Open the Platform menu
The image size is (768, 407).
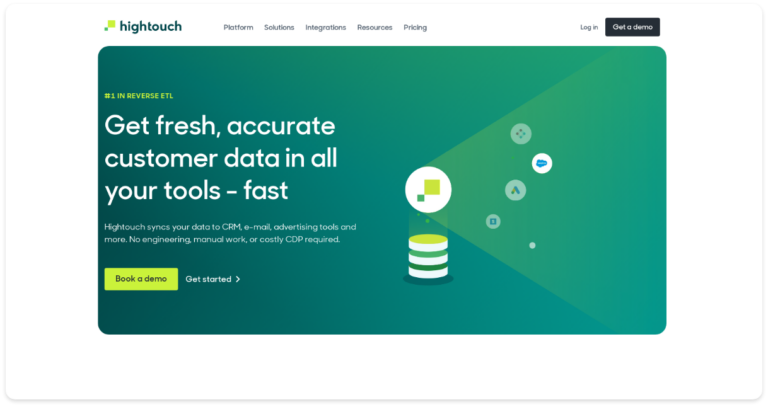point(238,27)
